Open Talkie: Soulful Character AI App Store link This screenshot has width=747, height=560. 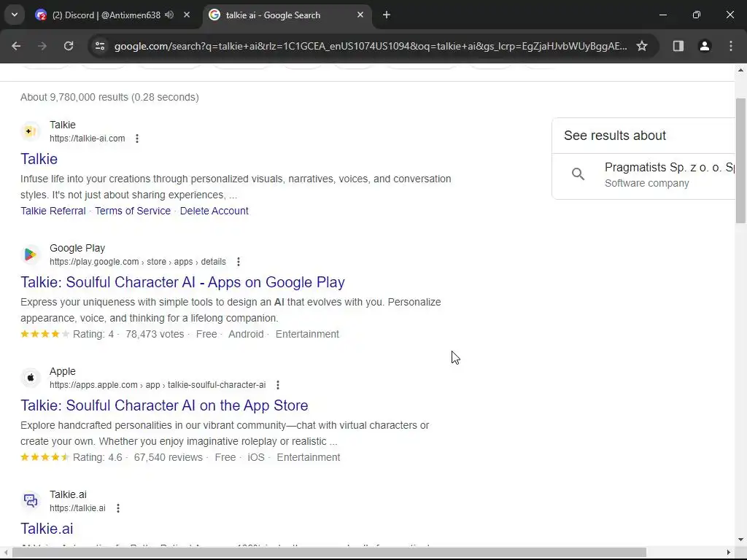tap(164, 405)
